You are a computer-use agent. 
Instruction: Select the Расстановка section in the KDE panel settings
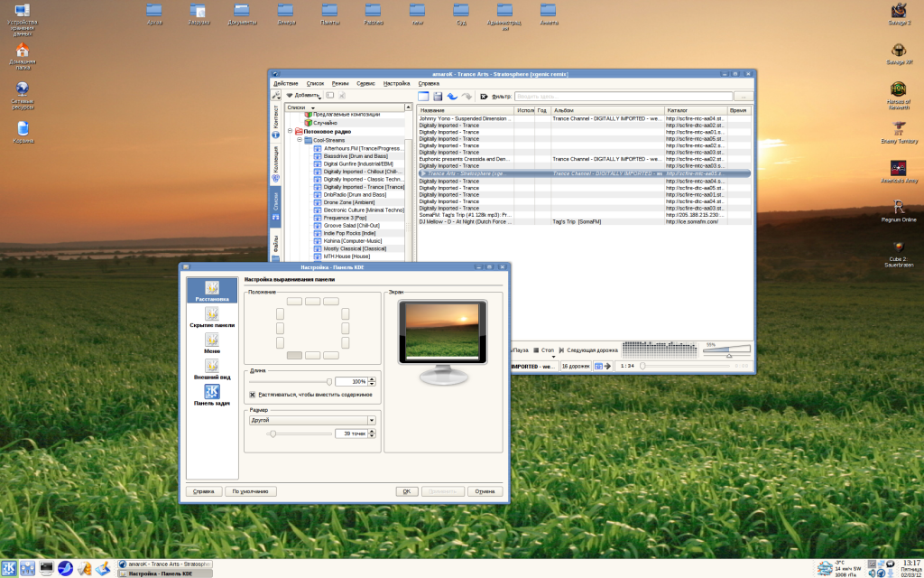[x=212, y=292]
